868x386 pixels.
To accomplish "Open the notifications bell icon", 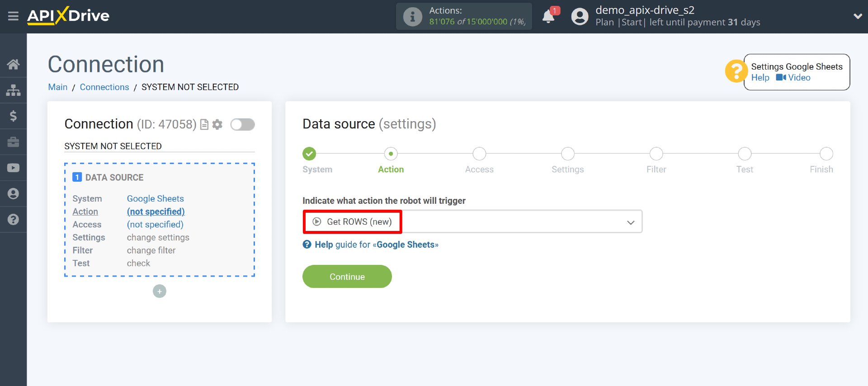I will tap(548, 17).
